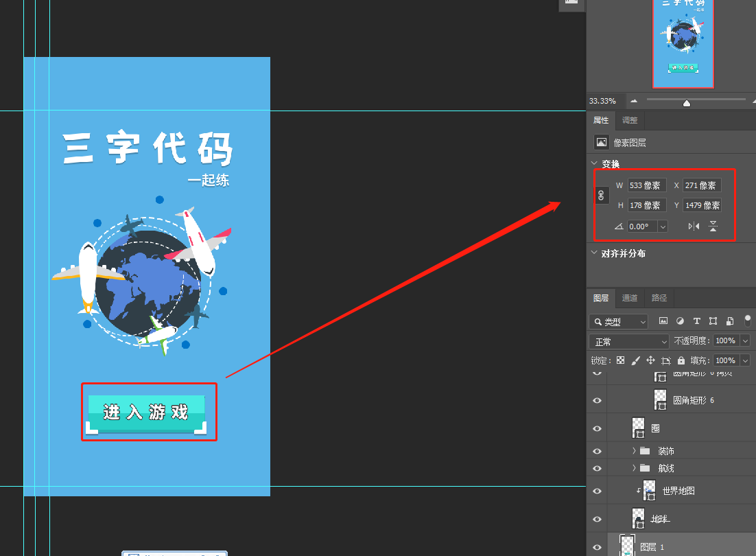Screen dimensions: 756x556
Task: Switch to the 调整 tab
Action: 630,120
